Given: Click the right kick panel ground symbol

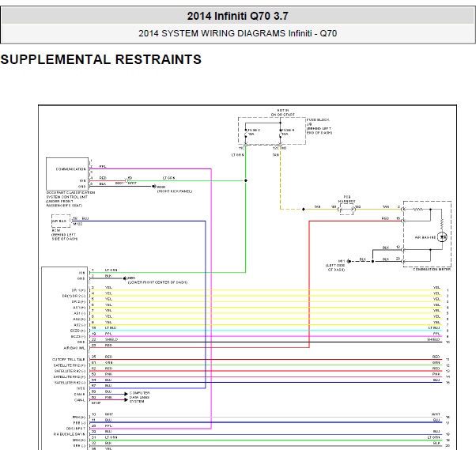Looking at the screenshot, I should (x=154, y=186).
